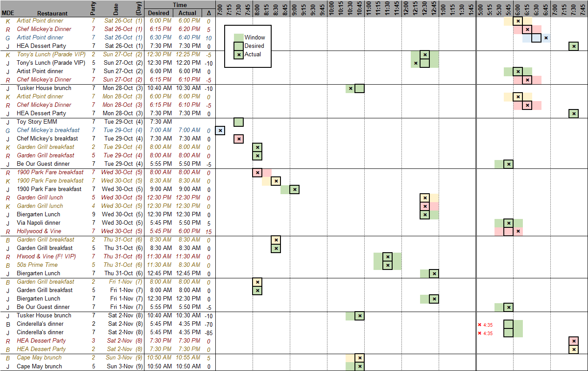Click the party size 4 cell
The width and height of the screenshot is (588, 371).
(93, 206)
